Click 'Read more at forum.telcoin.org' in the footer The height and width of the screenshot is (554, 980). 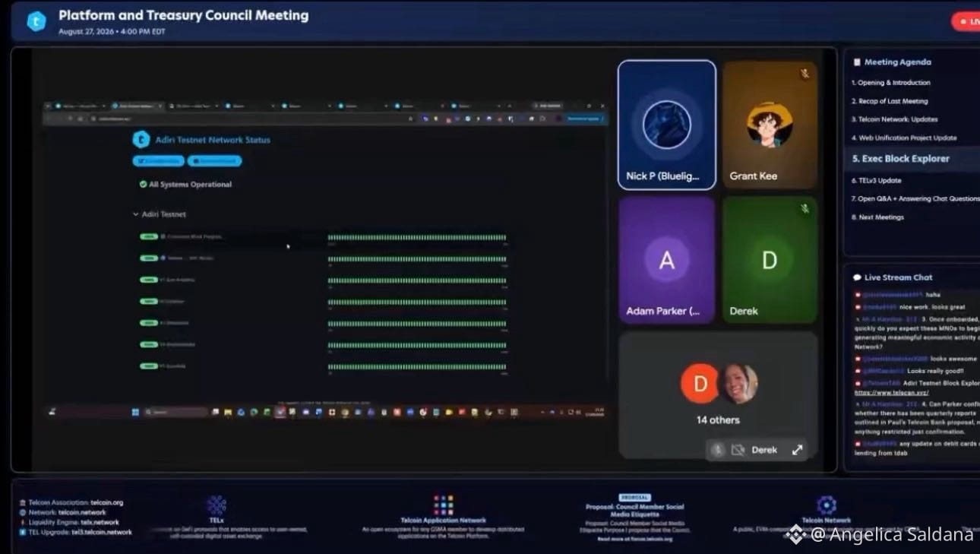[635, 539]
